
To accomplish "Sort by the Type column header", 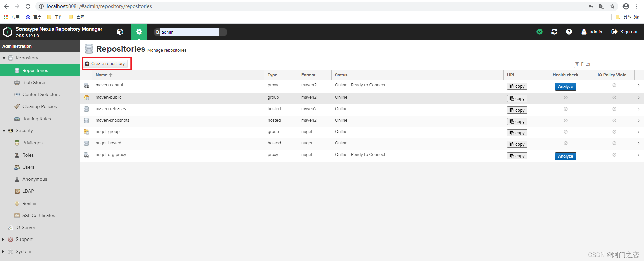I will click(281, 75).
